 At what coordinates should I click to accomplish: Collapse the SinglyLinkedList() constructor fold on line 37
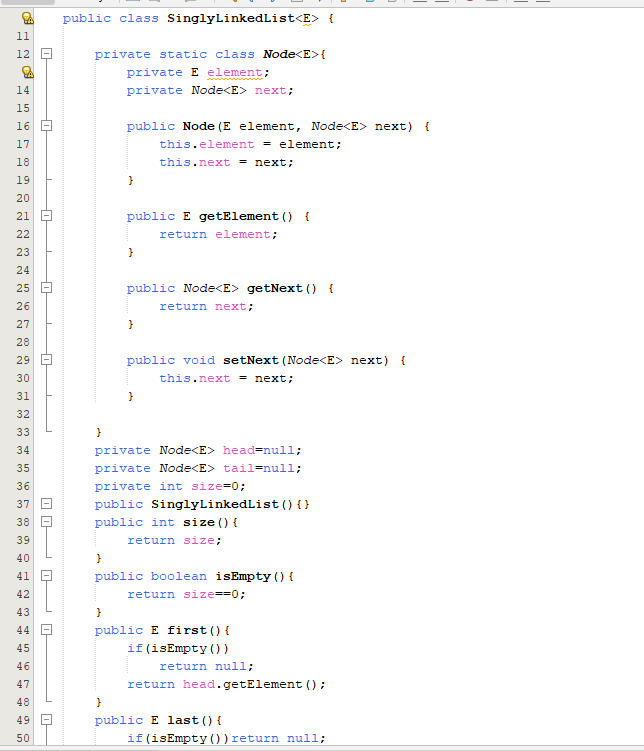[46, 504]
